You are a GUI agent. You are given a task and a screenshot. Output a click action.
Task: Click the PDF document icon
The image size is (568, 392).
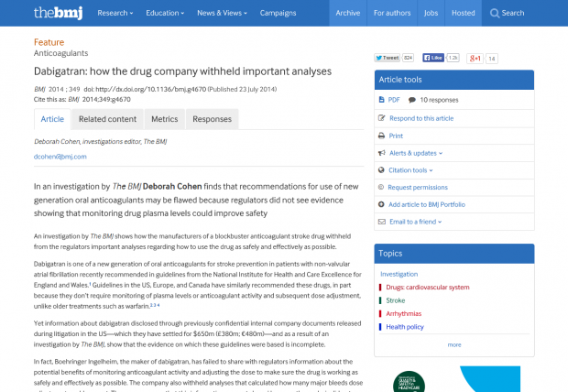pos(381,100)
